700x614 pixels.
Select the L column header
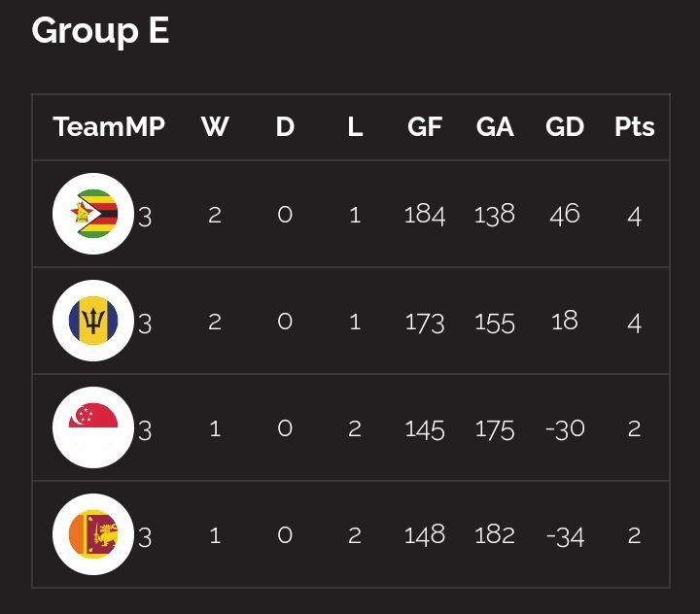point(355,127)
